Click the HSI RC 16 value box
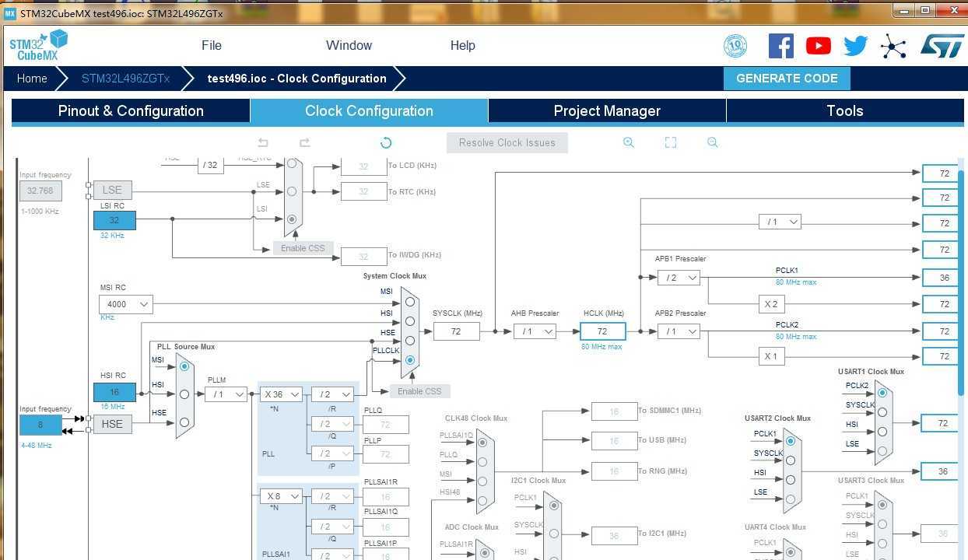 tap(114, 393)
